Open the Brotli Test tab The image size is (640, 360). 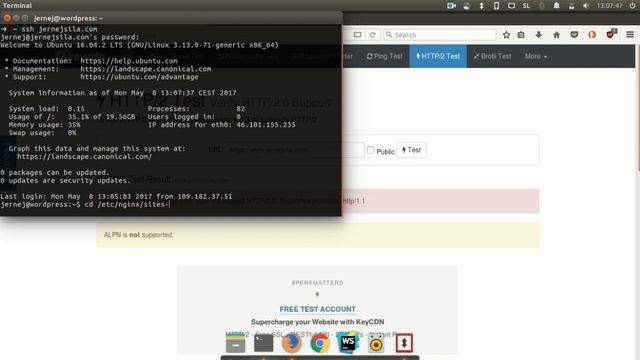point(492,56)
